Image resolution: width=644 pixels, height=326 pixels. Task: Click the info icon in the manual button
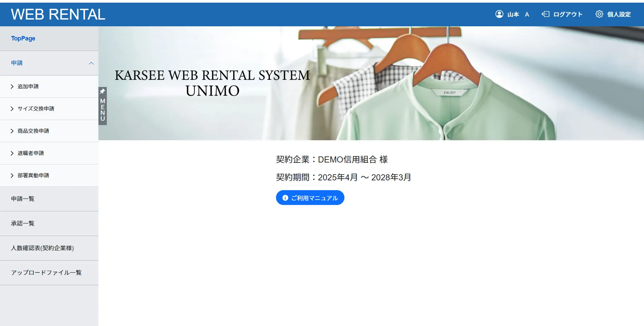(x=285, y=198)
